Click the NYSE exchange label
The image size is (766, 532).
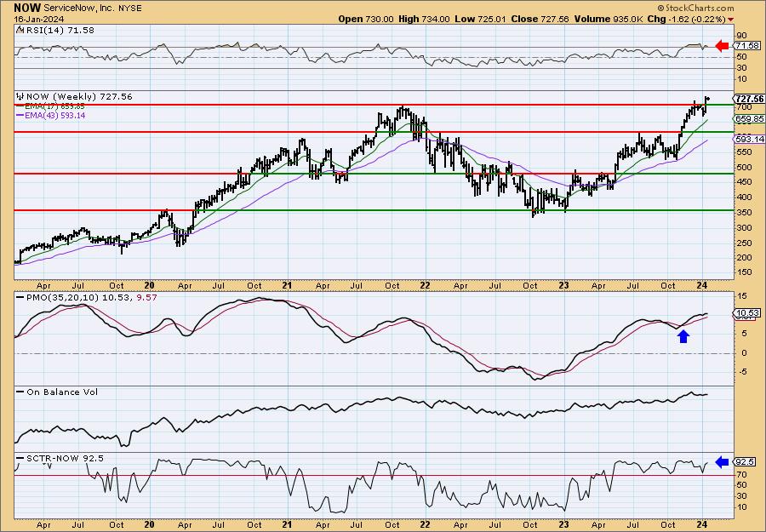[x=130, y=9]
